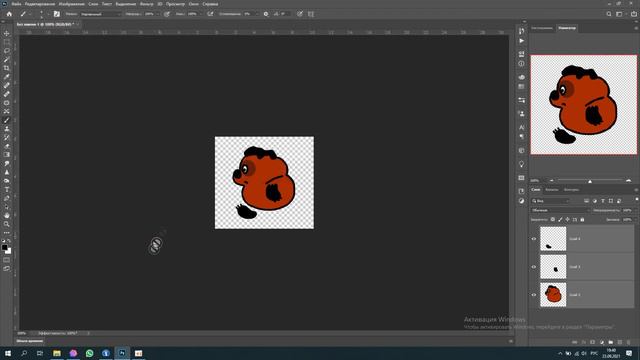Open brush opacity slider arrow
Screen dimensions: 640x360
pos(158,14)
